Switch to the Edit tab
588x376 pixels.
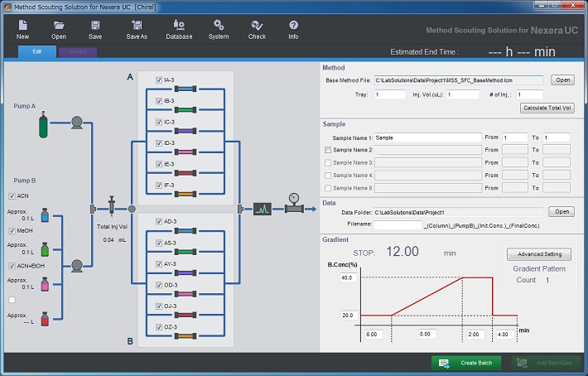click(x=37, y=51)
